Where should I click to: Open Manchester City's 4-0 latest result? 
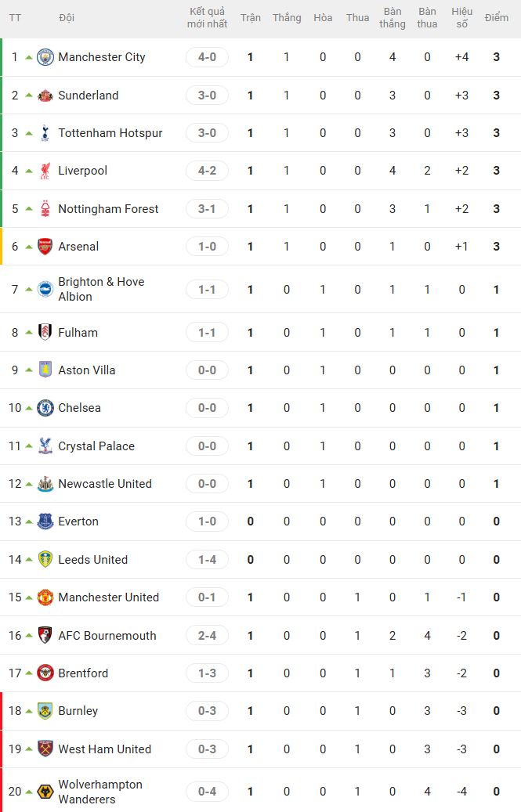coord(207,57)
